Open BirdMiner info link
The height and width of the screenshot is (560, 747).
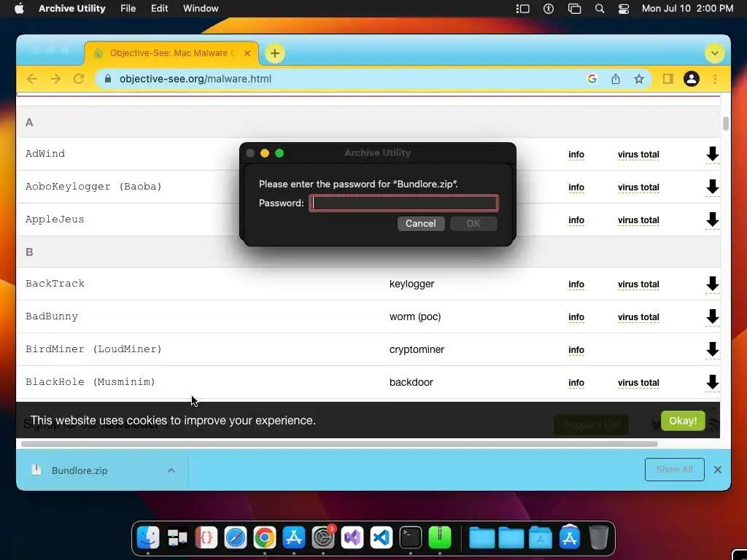click(576, 350)
